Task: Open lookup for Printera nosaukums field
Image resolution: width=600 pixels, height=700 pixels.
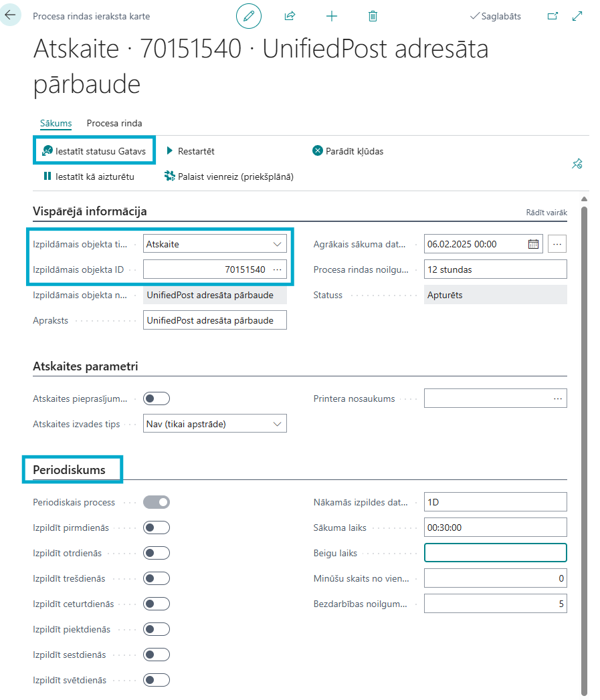Action: click(x=558, y=398)
